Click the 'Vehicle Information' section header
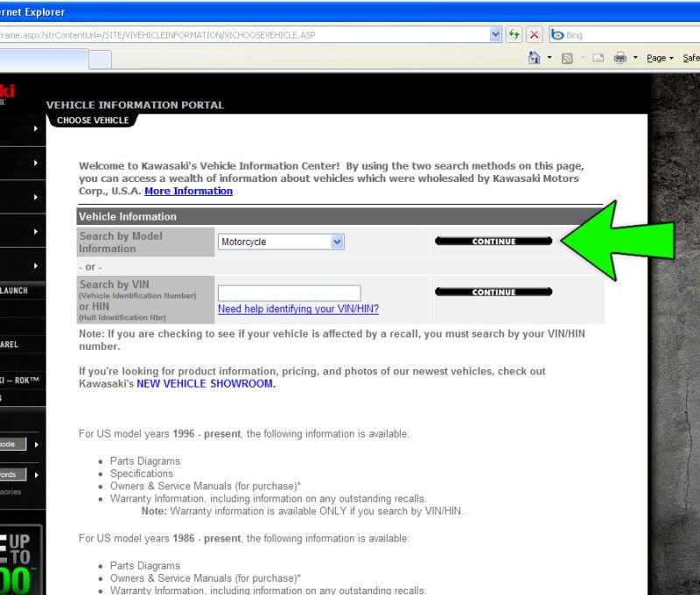The width and height of the screenshot is (700, 595). pyautogui.click(x=339, y=216)
